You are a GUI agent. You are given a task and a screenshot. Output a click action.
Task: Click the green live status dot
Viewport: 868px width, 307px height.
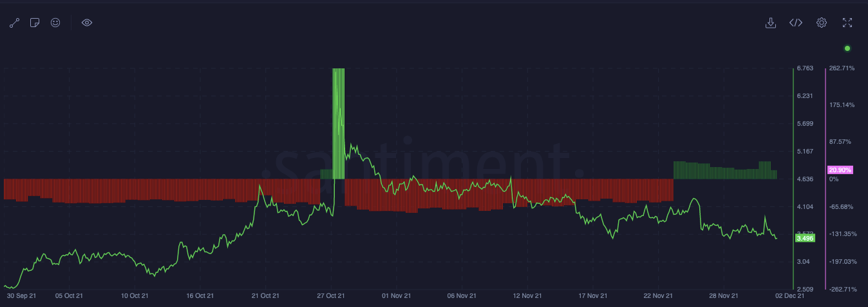(x=847, y=48)
